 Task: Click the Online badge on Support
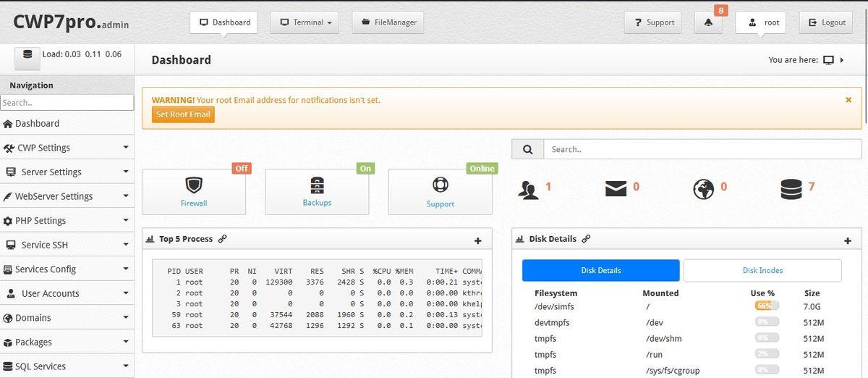(x=482, y=168)
